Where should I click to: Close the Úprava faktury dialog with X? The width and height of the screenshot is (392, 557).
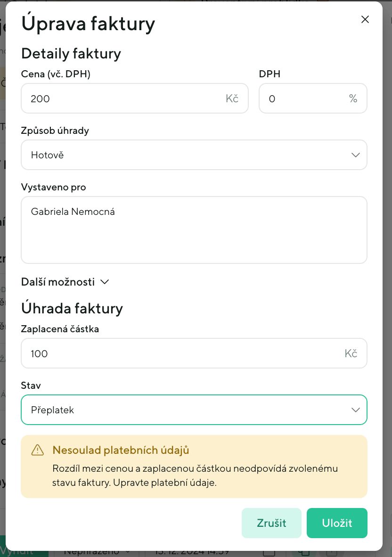point(365,19)
